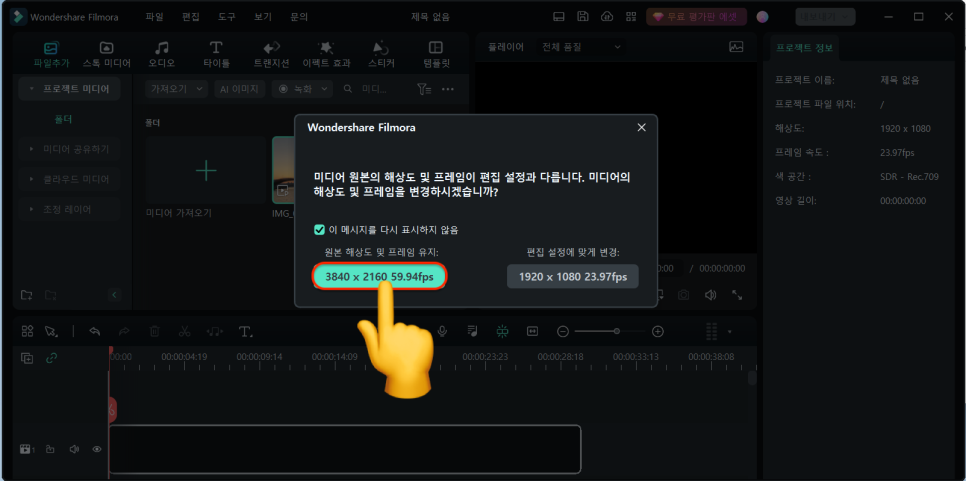The width and height of the screenshot is (966, 481).
Task: Open the 편집 menu
Action: 191,17
